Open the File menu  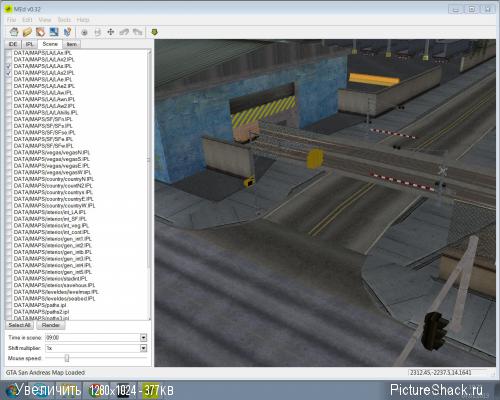[11, 20]
